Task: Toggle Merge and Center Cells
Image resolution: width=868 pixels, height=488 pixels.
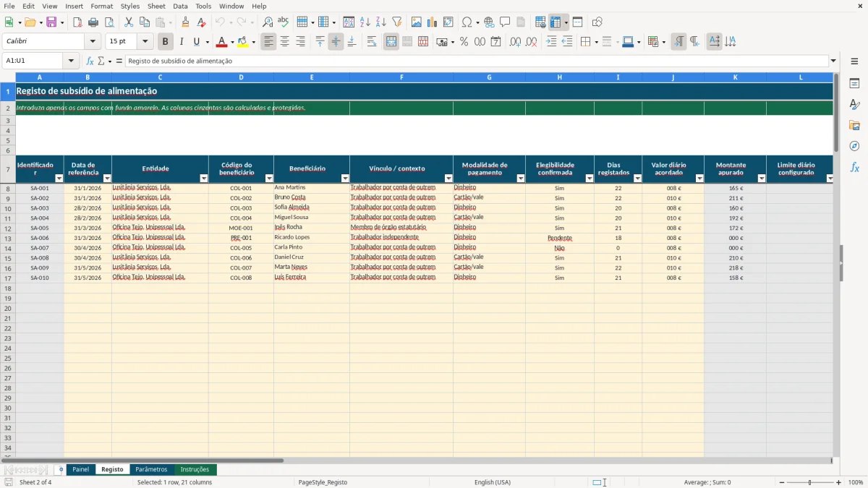Action: [x=391, y=42]
